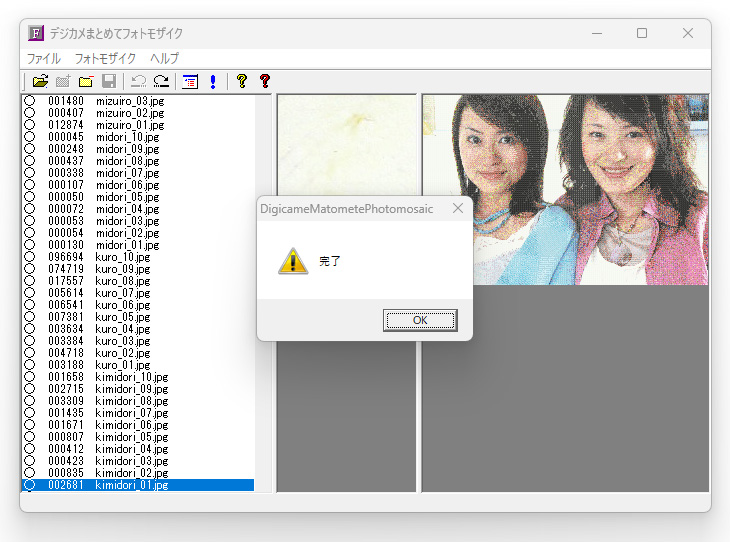
Task: Open the settings list window icon
Action: pos(190,81)
